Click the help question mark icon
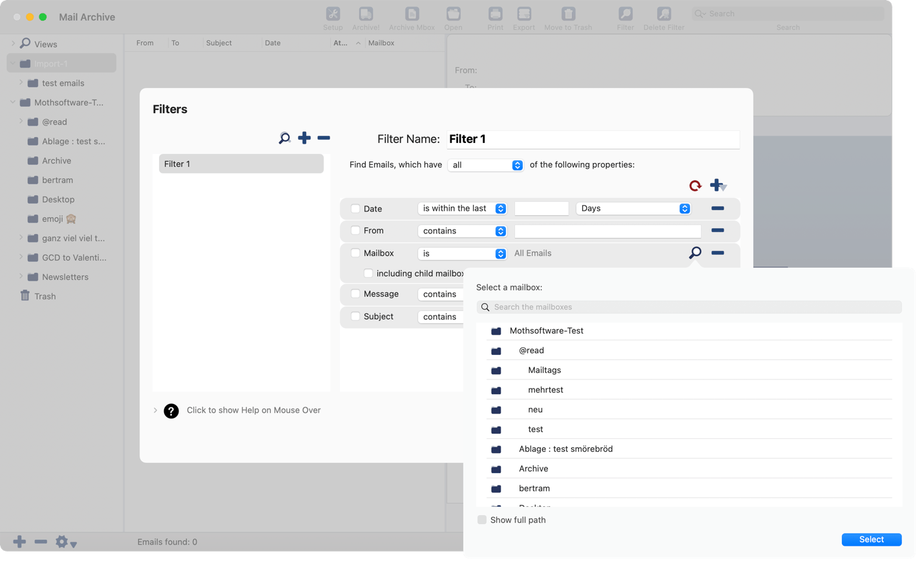The width and height of the screenshot is (924, 567). coord(171,411)
